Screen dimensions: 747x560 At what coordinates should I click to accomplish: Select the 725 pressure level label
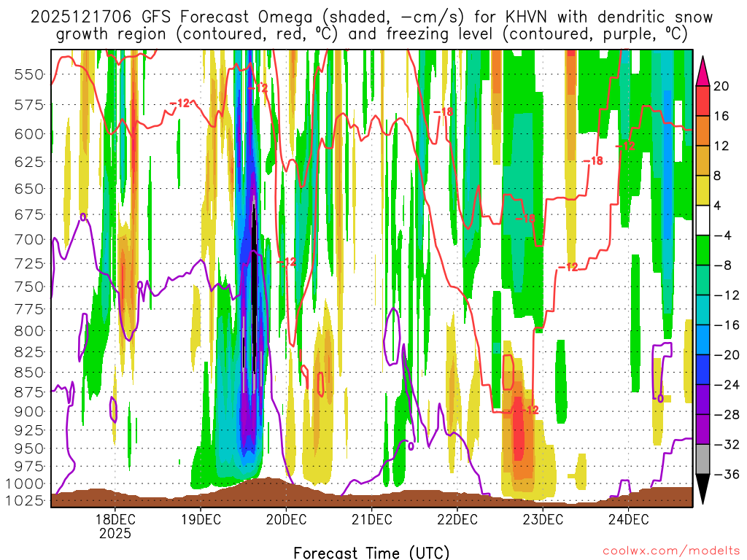pyautogui.click(x=29, y=263)
